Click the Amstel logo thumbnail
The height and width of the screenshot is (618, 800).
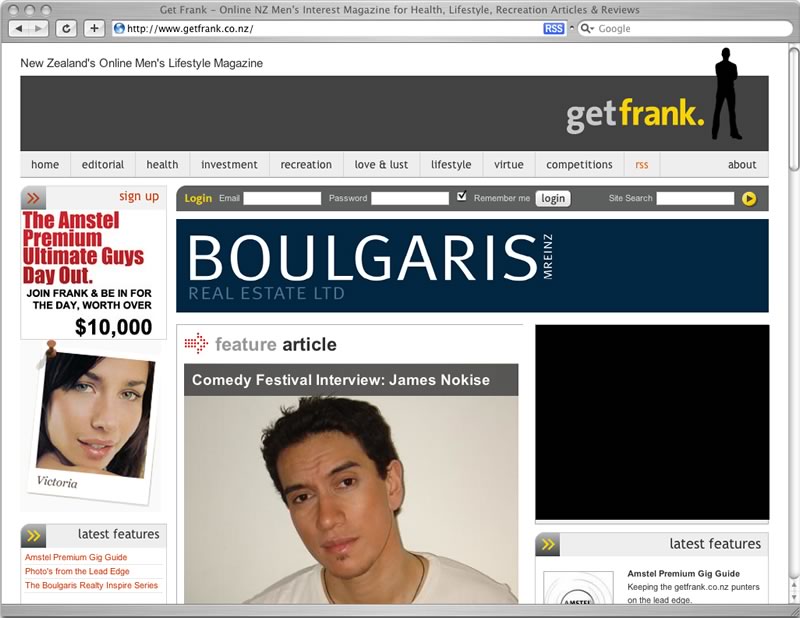pos(578,588)
